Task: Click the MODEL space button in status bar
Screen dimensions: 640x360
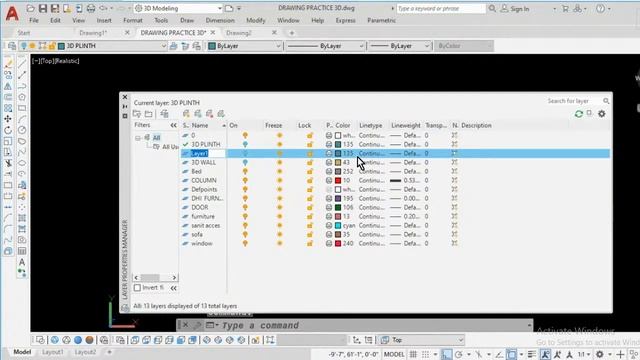Action: pyautogui.click(x=394, y=354)
